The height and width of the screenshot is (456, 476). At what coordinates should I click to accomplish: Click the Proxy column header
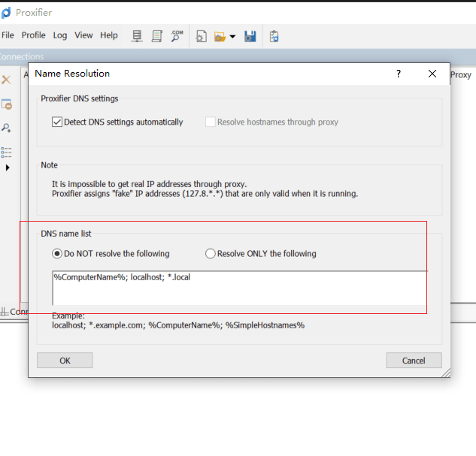click(x=460, y=75)
